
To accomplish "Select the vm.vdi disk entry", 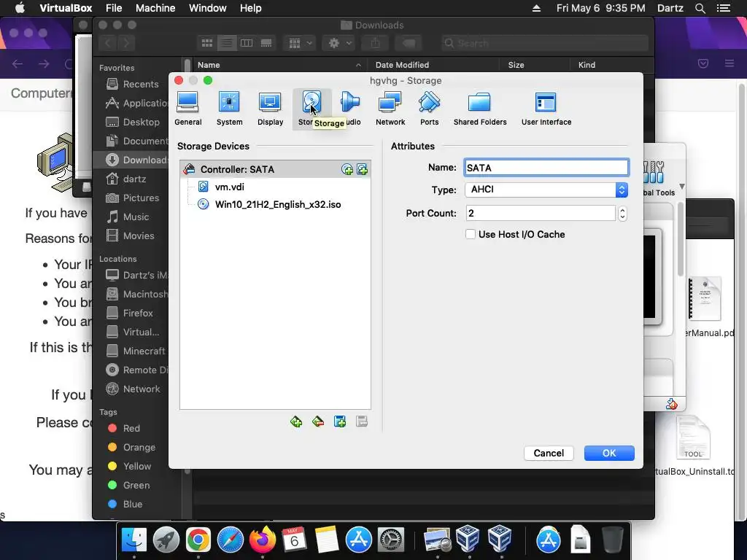I will [229, 187].
